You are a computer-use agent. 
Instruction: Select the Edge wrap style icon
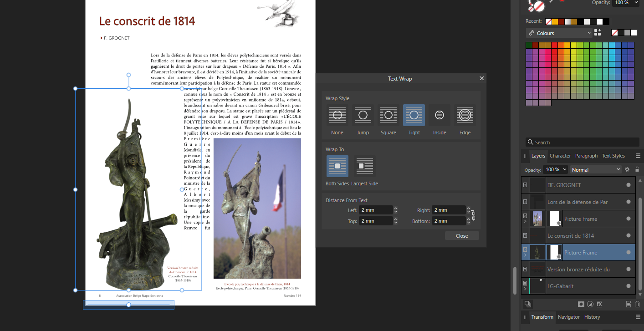465,115
